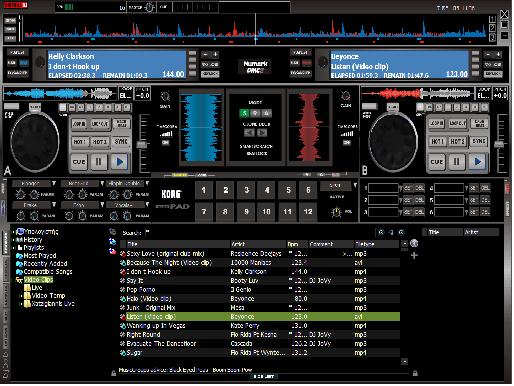The height and width of the screenshot is (386, 514).
Task: Open the bottom-right effect slot dropdown
Action: [147, 205]
